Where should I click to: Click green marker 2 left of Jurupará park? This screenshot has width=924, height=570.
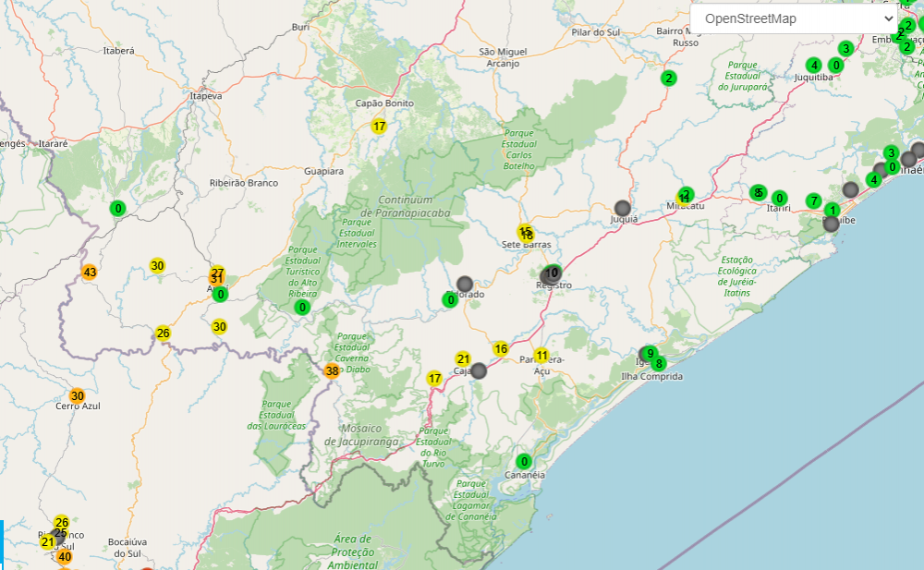[668, 79]
